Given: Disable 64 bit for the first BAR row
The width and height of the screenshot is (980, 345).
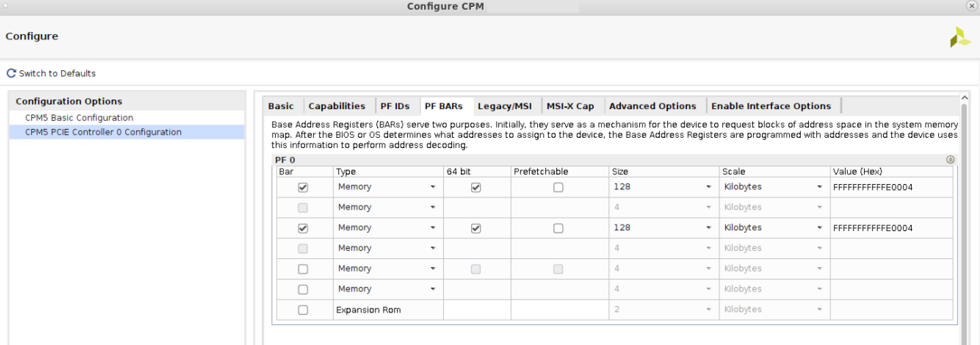Looking at the screenshot, I should (476, 187).
